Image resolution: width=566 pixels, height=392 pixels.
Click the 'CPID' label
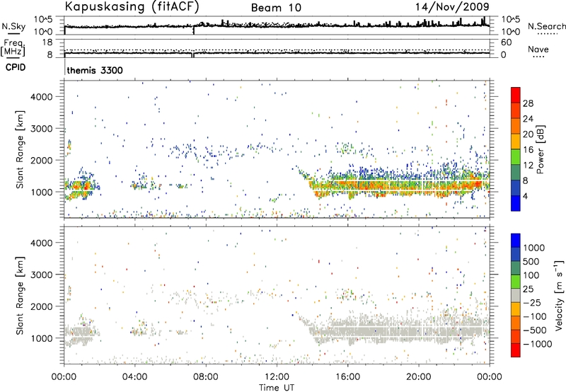pyautogui.click(x=16, y=67)
